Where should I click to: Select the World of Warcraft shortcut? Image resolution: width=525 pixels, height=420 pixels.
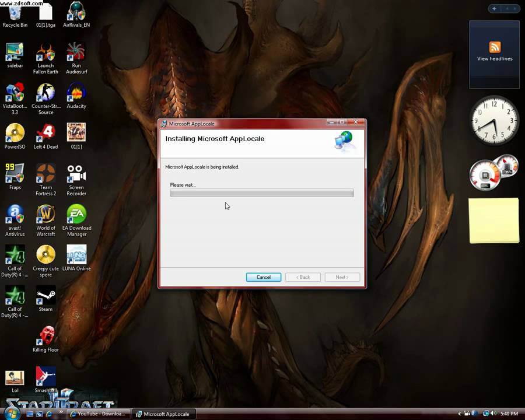[46, 220]
